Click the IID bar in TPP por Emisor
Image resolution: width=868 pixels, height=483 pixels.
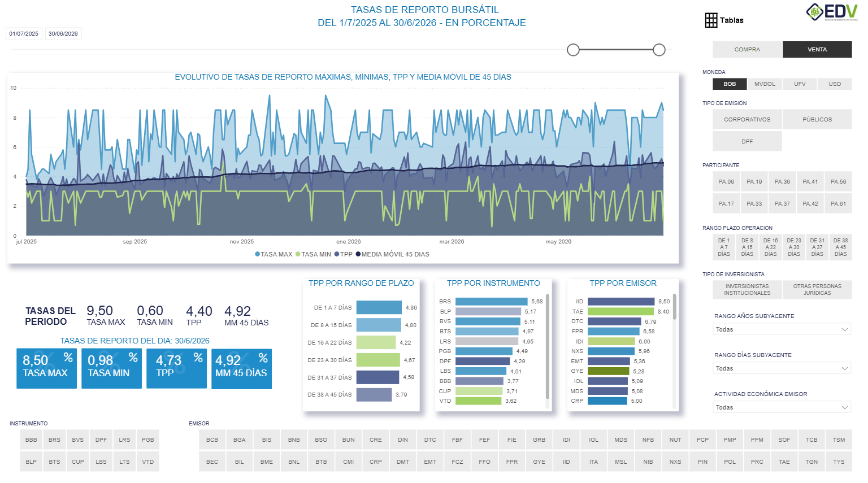(621, 302)
